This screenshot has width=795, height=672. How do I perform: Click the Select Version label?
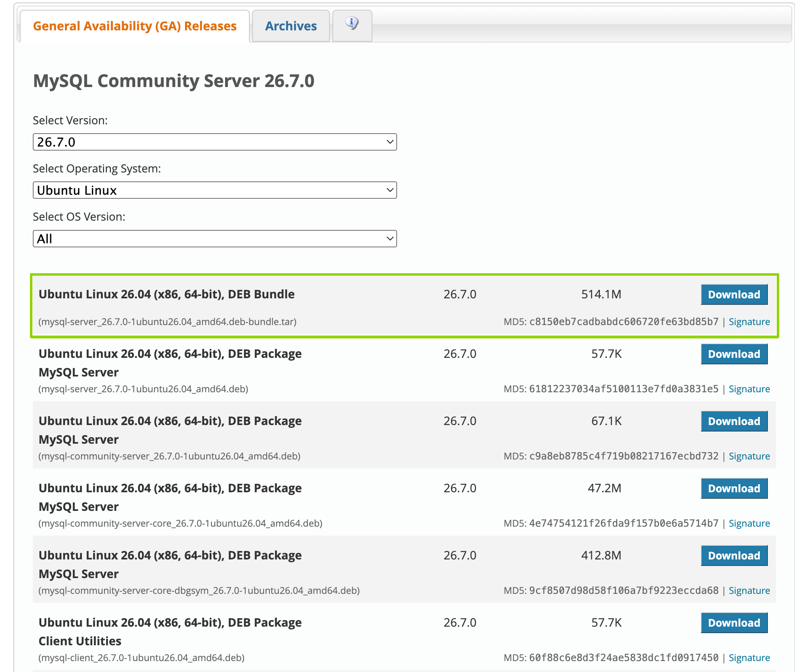(x=70, y=121)
